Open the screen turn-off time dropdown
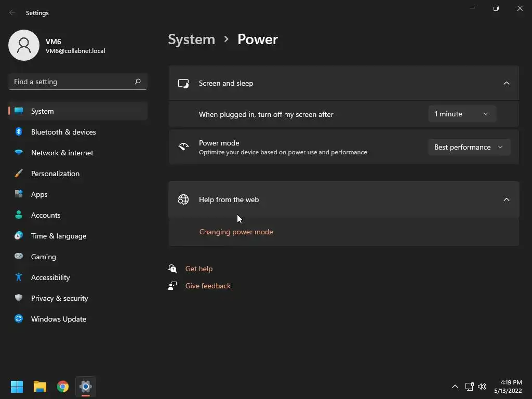The width and height of the screenshot is (532, 399). pos(462,114)
